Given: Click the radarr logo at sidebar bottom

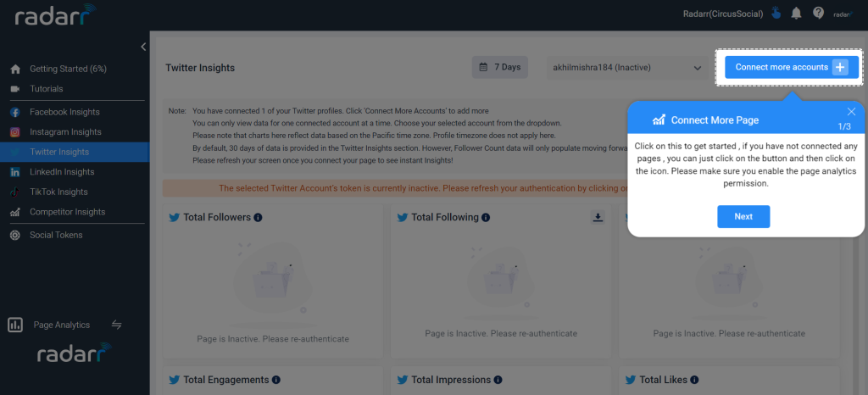Looking at the screenshot, I should click(75, 353).
